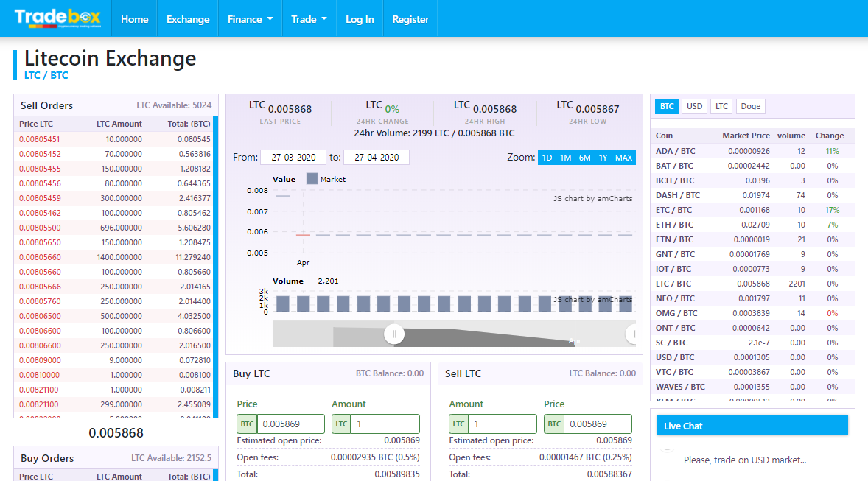Switch market list to USD
Image resolution: width=868 pixels, height=481 pixels.
pyautogui.click(x=694, y=106)
